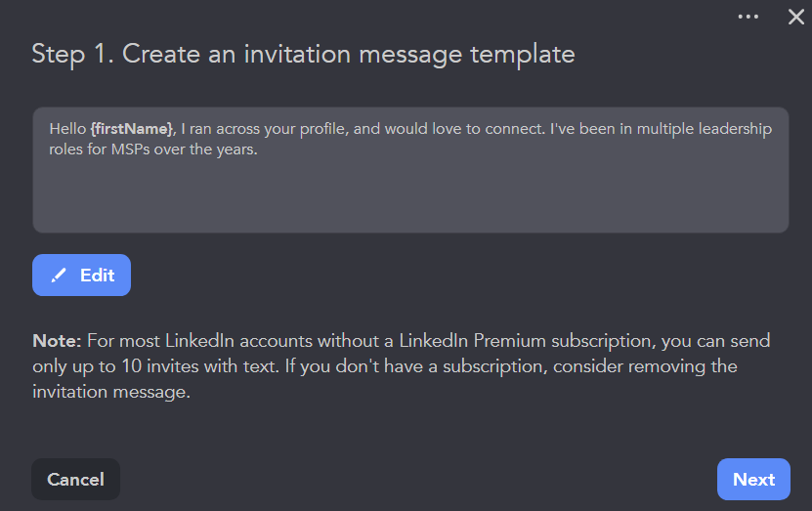Proceed with the Next button
This screenshot has width=812, height=511.
coord(753,479)
